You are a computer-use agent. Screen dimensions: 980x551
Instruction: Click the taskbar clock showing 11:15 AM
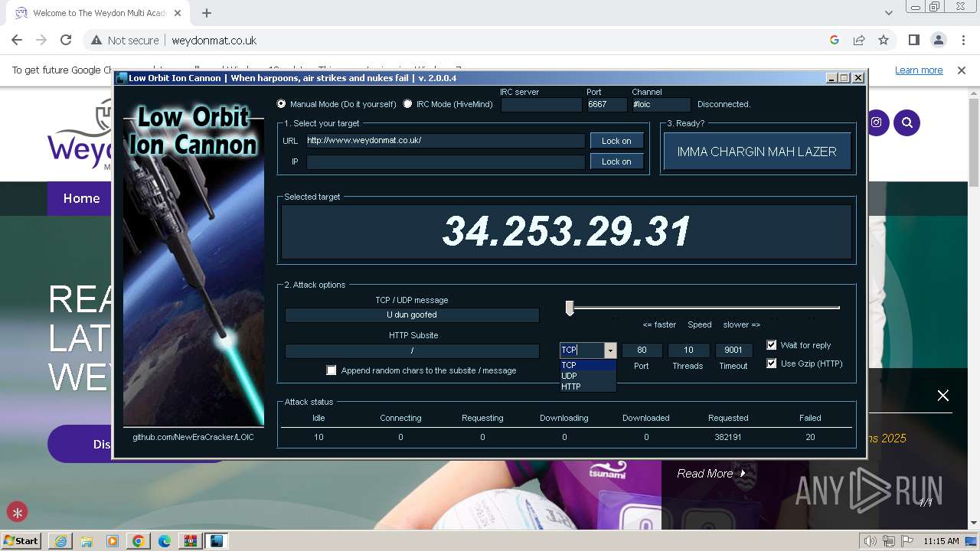pyautogui.click(x=941, y=541)
